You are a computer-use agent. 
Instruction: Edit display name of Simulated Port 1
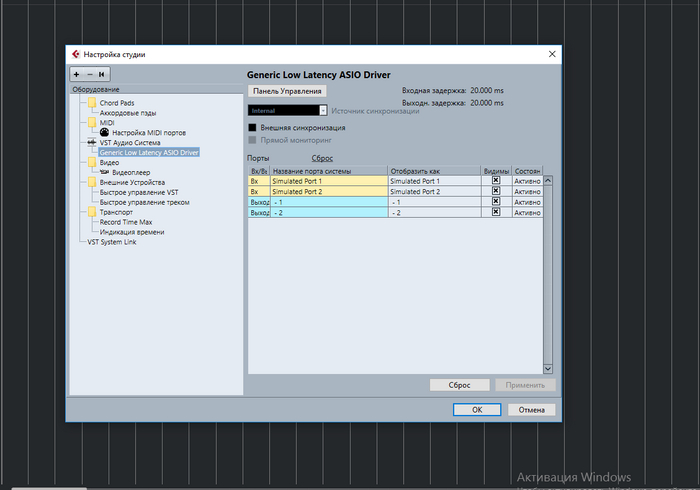pyautogui.click(x=434, y=181)
